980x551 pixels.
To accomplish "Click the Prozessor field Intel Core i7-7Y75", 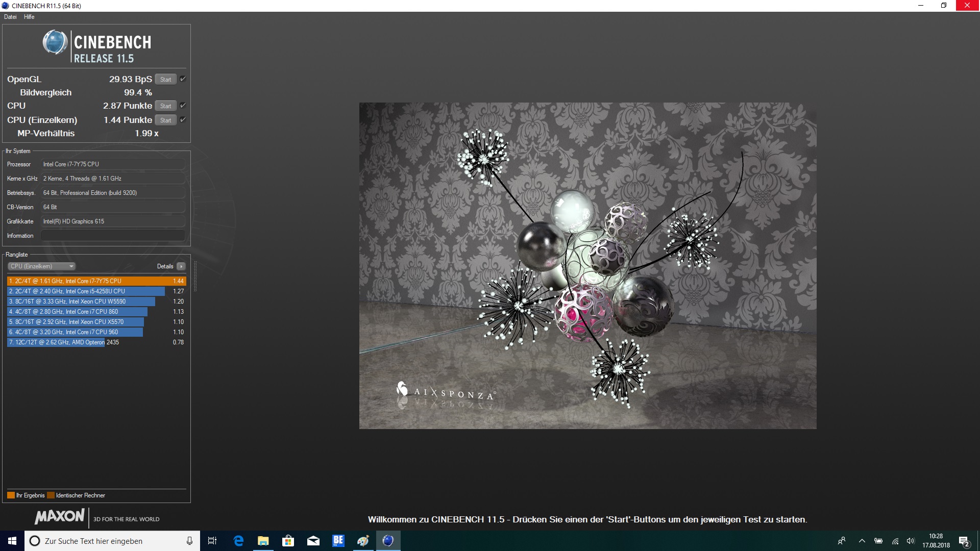I will 113,164.
